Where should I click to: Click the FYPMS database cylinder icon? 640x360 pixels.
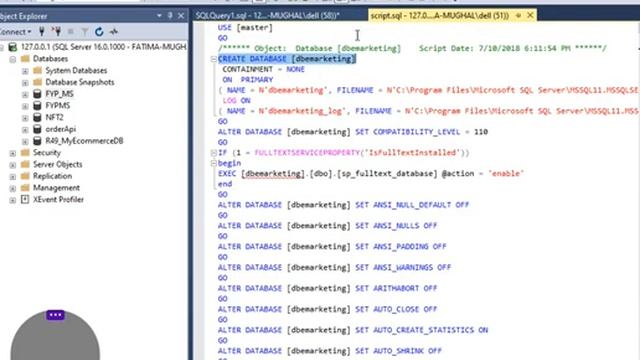[37, 106]
